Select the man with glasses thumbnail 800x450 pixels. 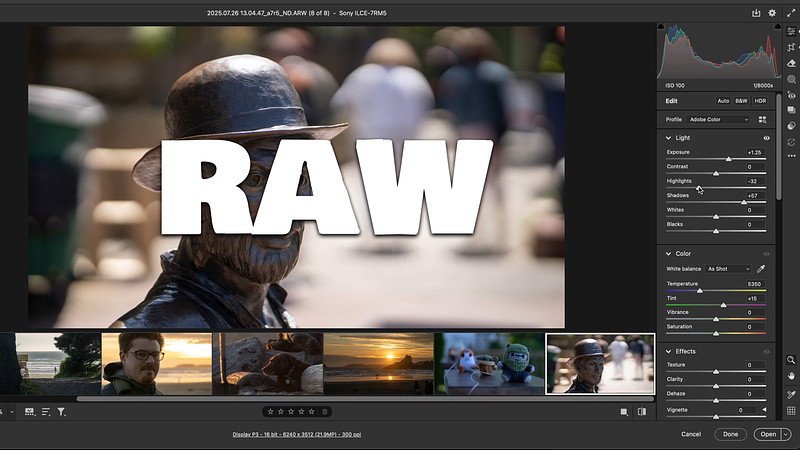(x=157, y=364)
